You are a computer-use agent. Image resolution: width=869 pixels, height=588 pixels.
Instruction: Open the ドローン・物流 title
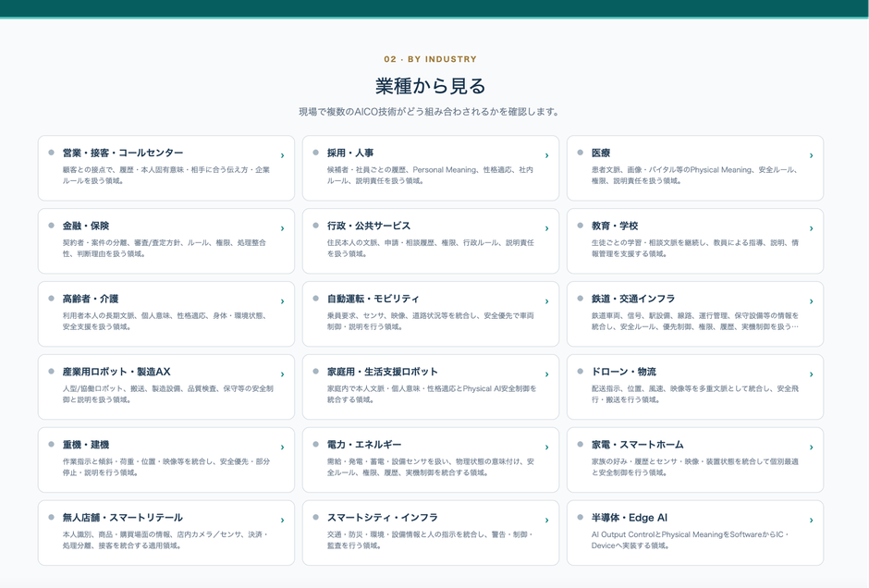tap(623, 372)
